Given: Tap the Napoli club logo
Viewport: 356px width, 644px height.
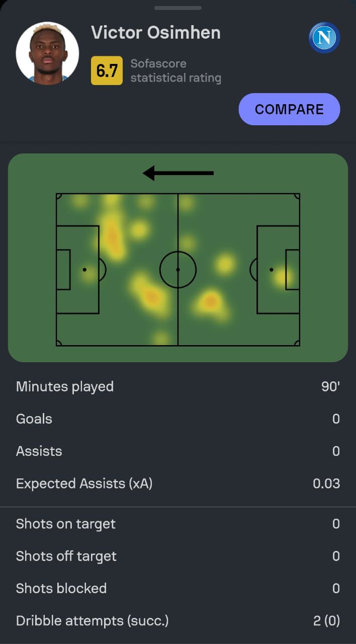Looking at the screenshot, I should click(x=324, y=38).
